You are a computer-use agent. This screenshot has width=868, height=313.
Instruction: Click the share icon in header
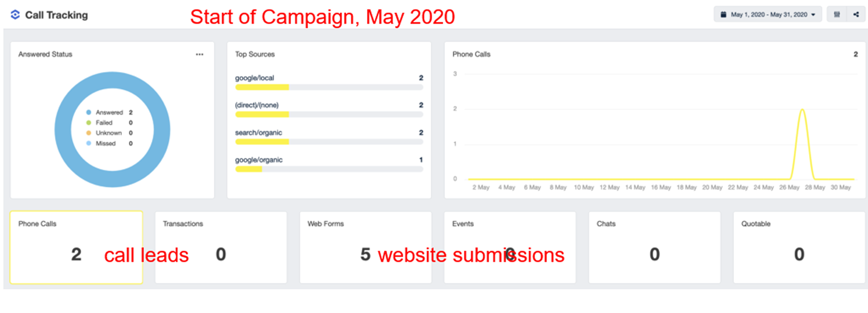click(x=856, y=14)
